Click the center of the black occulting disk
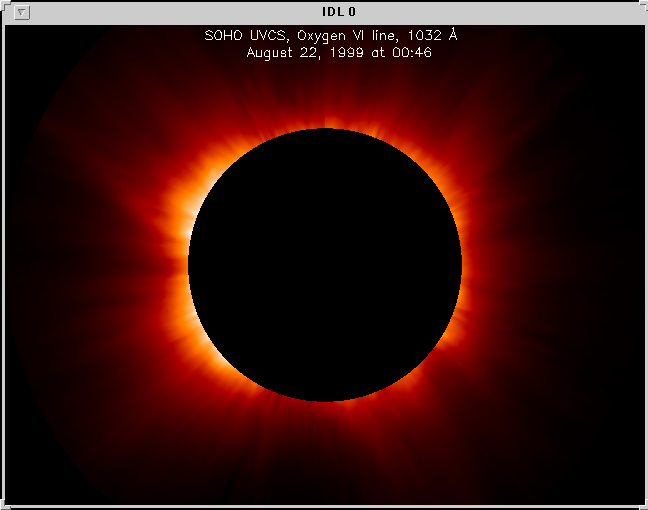The width and height of the screenshot is (648, 510). pos(325,265)
